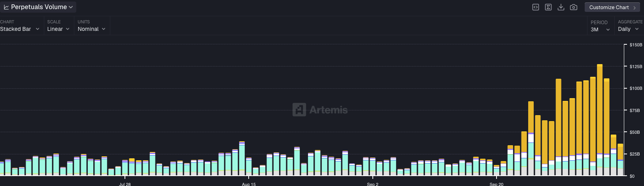Image resolution: width=644 pixels, height=186 pixels.
Task: Click the Aug 15 date label on axis
Action: 249,184
